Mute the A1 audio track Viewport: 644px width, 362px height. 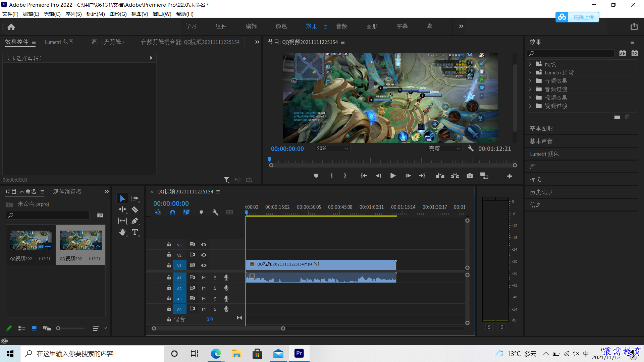204,278
